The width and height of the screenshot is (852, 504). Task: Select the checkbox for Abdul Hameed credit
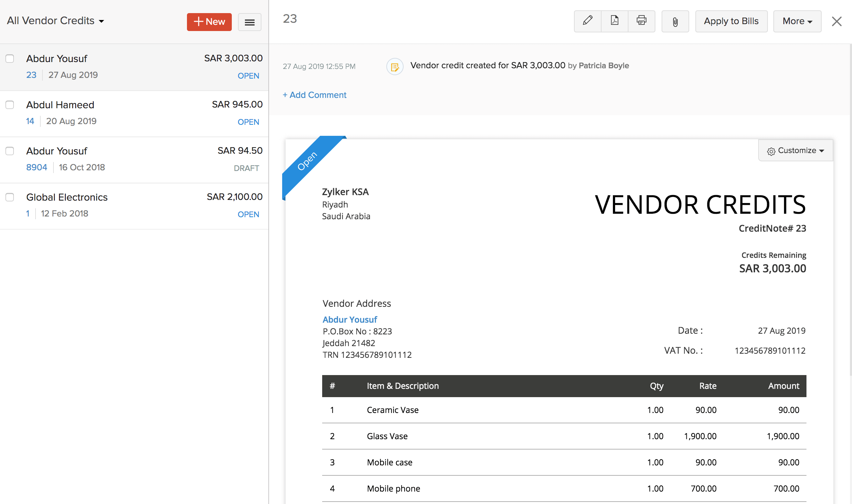coord(10,105)
